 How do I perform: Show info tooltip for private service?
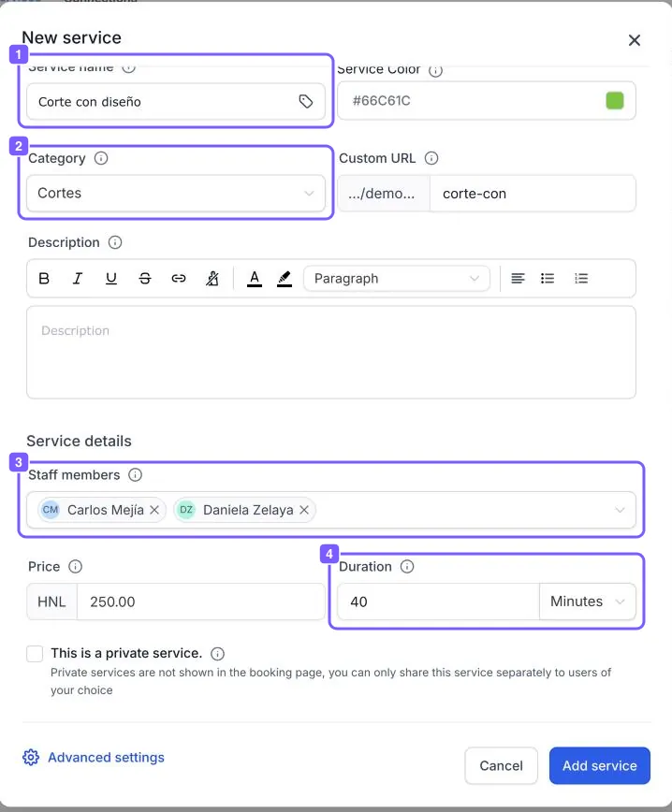(218, 654)
